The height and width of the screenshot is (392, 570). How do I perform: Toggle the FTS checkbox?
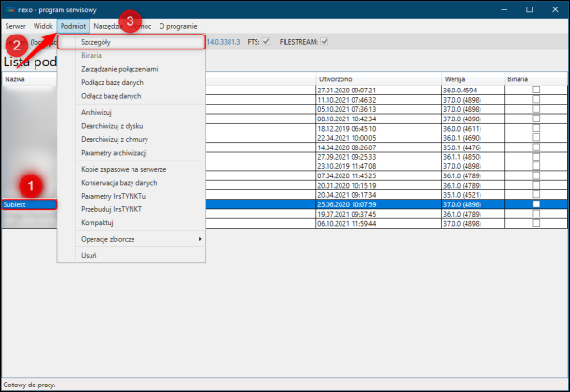pos(266,42)
